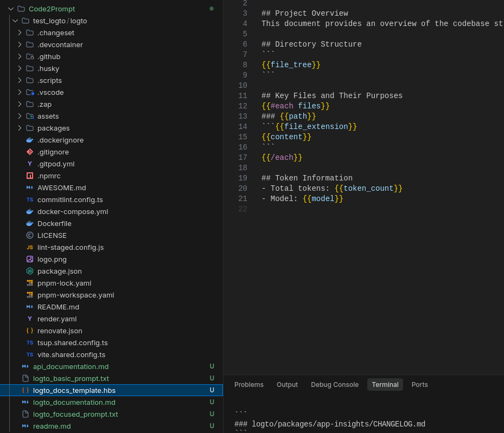Switch to the Problems panel tab
This screenshot has height=433, width=504.
[249, 385]
